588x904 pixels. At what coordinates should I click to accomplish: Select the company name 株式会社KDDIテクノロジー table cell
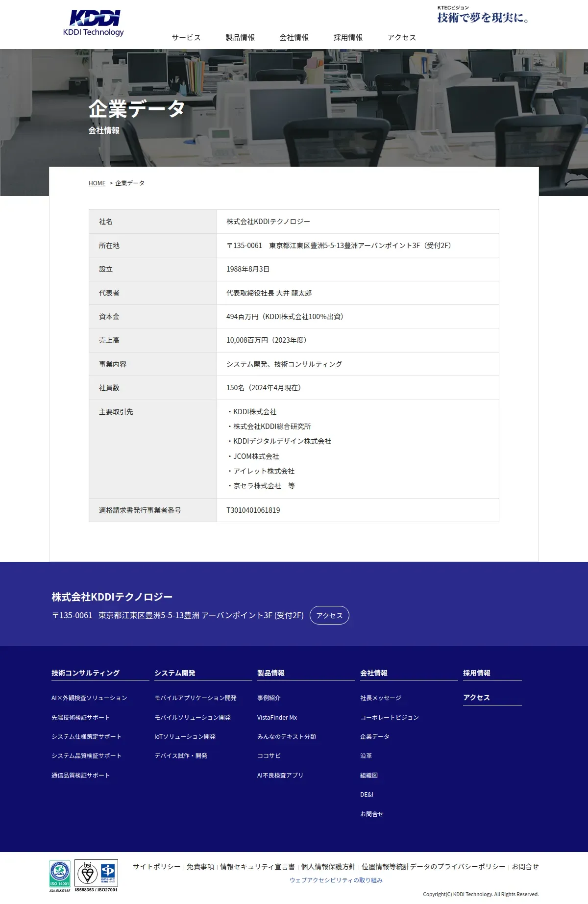[358, 222]
